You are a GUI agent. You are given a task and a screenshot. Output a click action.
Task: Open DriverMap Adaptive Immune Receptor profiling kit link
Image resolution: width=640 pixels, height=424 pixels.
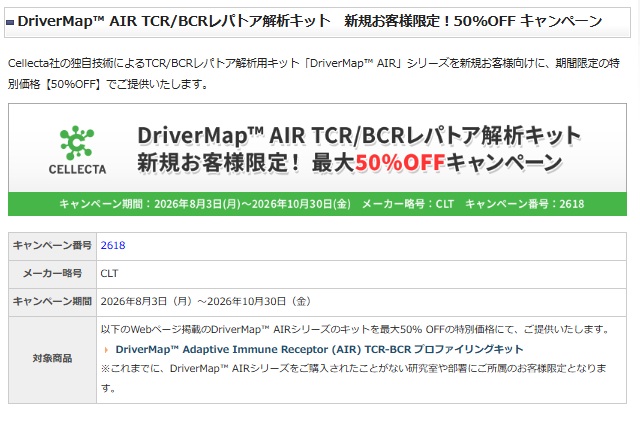tap(319, 349)
